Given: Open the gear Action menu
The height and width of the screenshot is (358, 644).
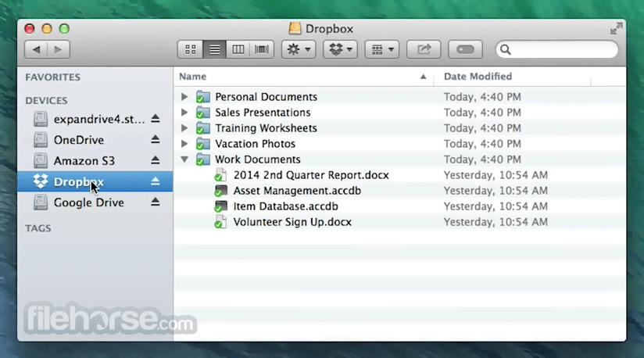Looking at the screenshot, I should point(299,50).
